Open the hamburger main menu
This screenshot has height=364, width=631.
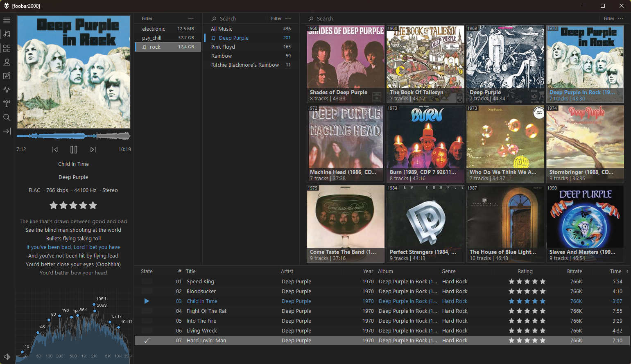(x=7, y=20)
